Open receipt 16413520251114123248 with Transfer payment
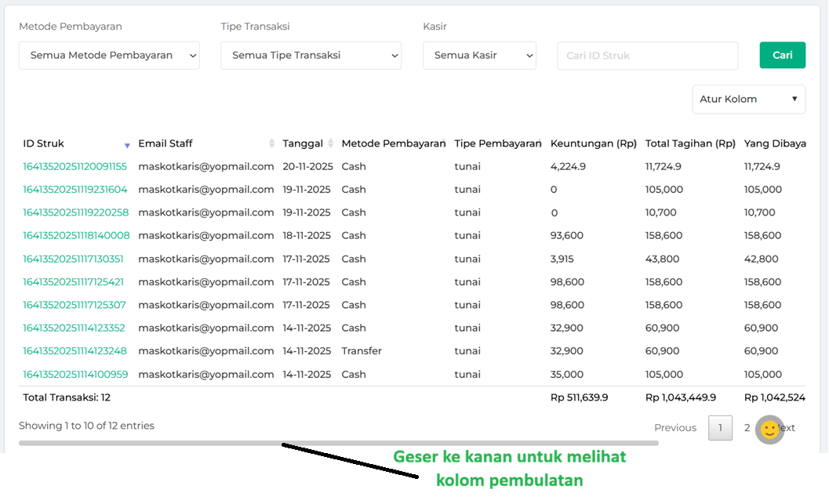Viewport: 829px width, 504px height. (75, 351)
